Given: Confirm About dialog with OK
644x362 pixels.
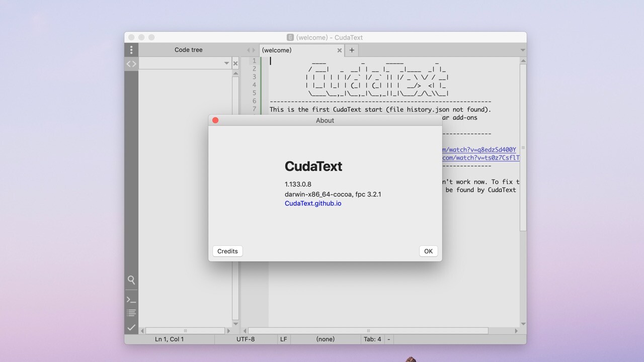Looking at the screenshot, I should pyautogui.click(x=428, y=251).
